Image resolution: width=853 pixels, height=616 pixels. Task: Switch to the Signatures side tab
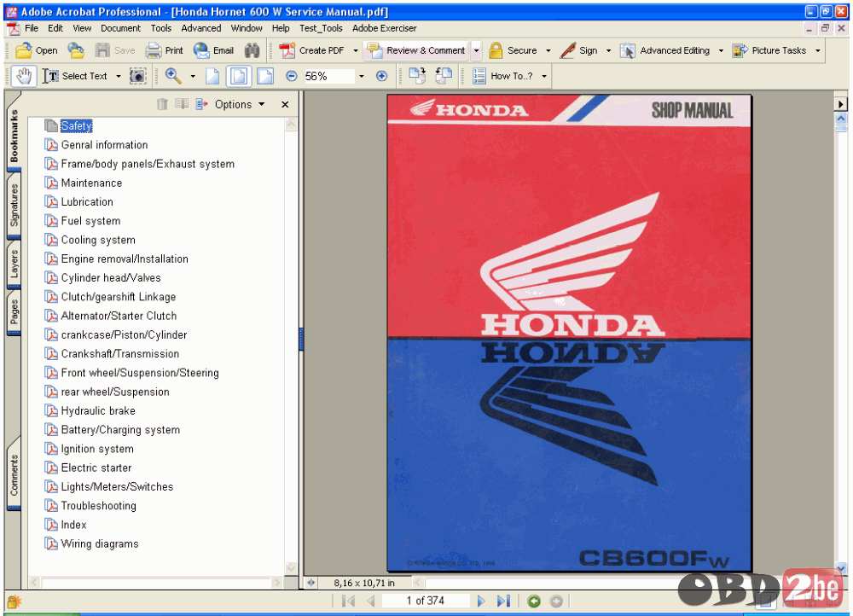(x=15, y=206)
